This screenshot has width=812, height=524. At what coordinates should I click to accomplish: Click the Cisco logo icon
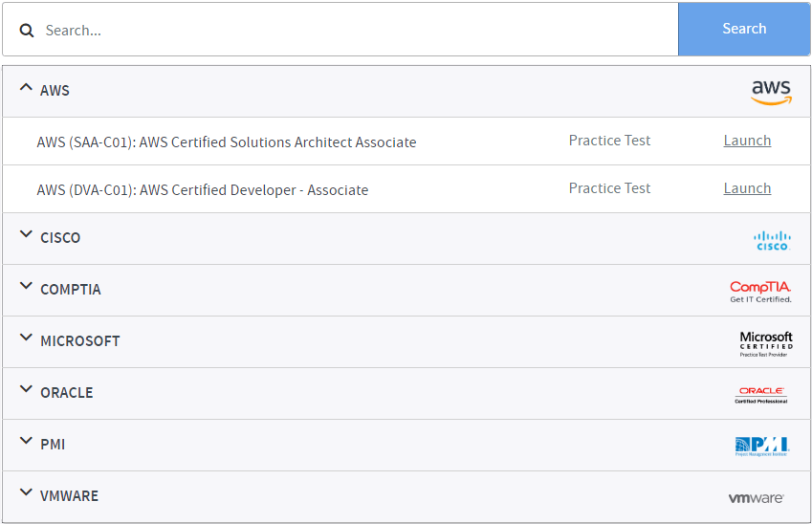click(x=772, y=240)
